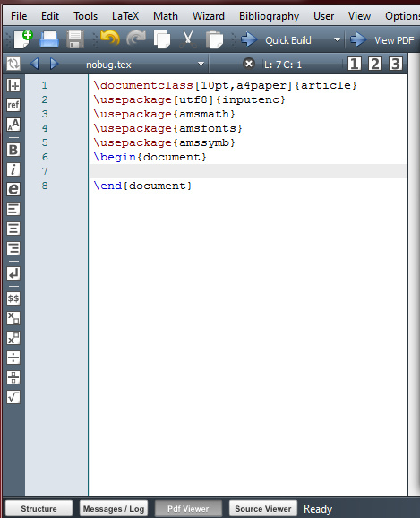Click the \usepackage[utf8]{inputenc} line
The width and height of the screenshot is (420, 518).
(x=189, y=99)
